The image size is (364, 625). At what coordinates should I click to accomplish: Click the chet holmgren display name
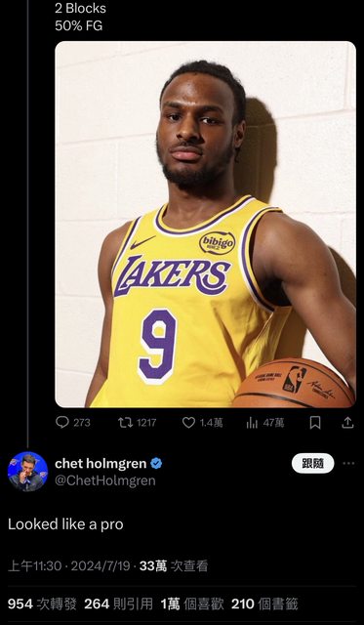click(101, 464)
